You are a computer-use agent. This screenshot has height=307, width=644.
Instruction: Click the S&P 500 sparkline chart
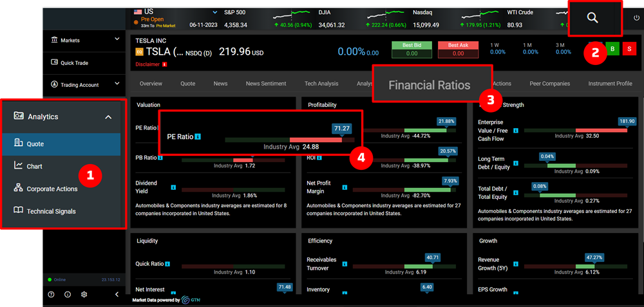(x=293, y=15)
